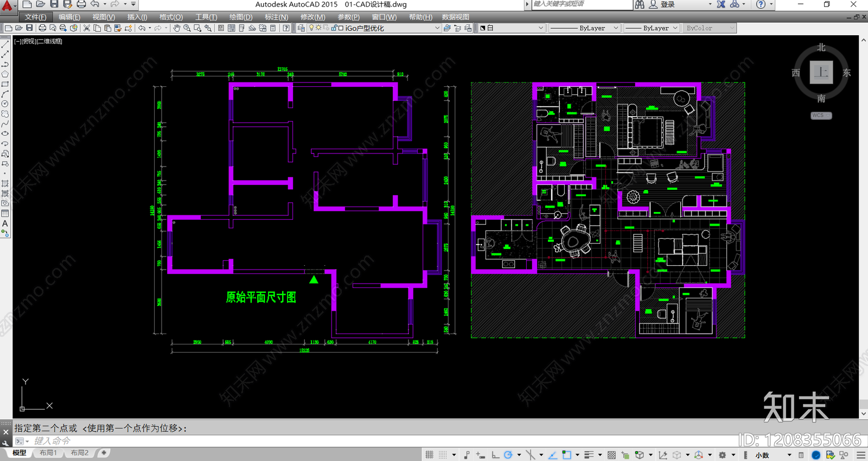Click the layer color swatch beside iGo户型优化

tap(341, 28)
